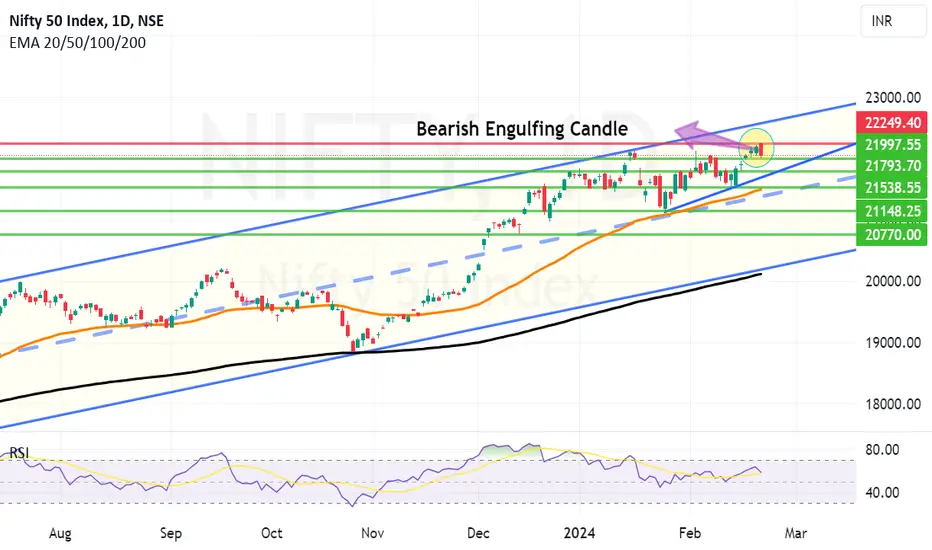
Task: Click the Feb label on time axis
Action: [690, 533]
